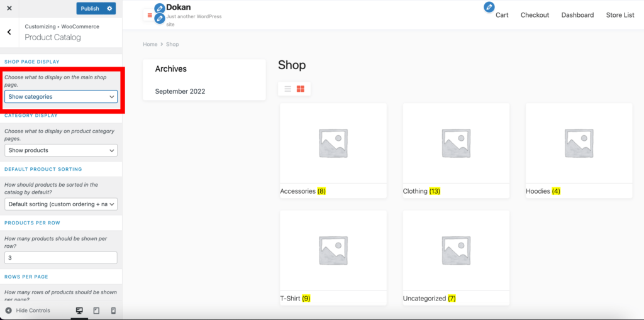Click the red hamburger menu icon
Image resolution: width=644 pixels, height=320 pixels.
click(x=150, y=15)
